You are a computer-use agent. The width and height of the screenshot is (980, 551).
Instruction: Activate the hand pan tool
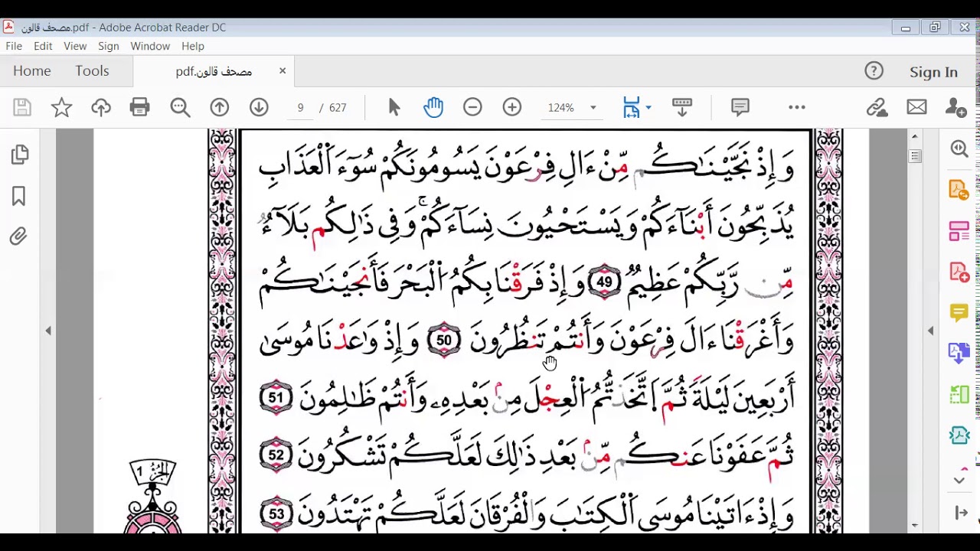click(433, 108)
